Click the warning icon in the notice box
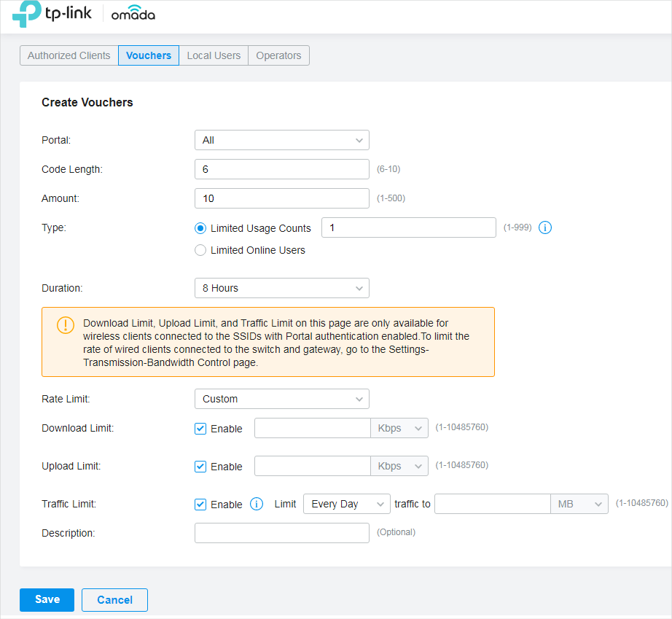Screen dimensions: 672x619 [x=66, y=325]
